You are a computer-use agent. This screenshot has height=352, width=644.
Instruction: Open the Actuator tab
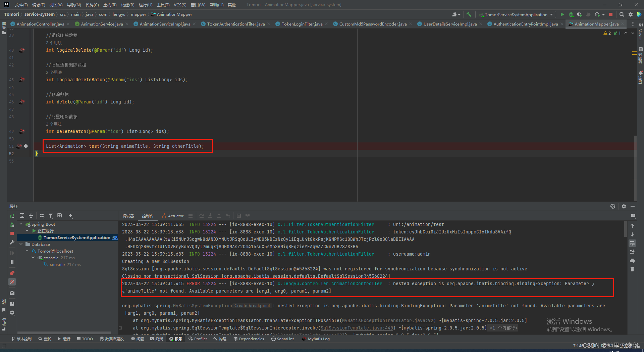[x=172, y=216]
